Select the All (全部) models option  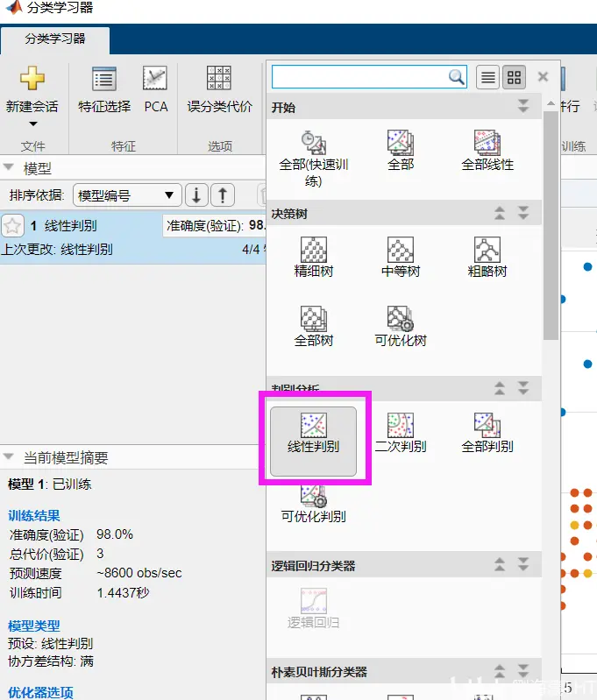(401, 151)
